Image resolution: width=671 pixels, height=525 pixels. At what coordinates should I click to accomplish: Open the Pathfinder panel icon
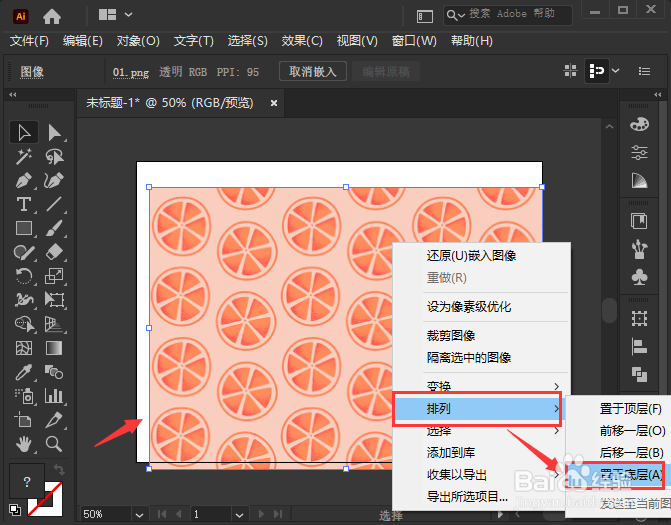coord(639,374)
